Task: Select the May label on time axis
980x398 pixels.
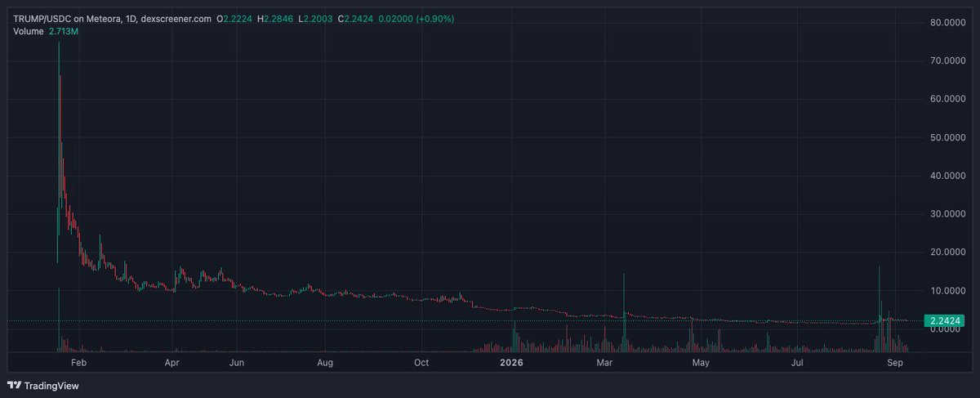Action: (699, 361)
